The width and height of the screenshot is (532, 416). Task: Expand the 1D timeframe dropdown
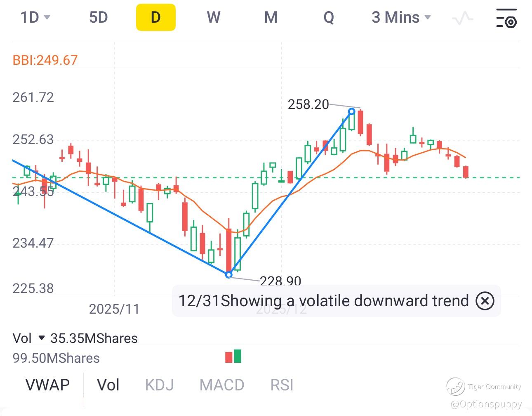click(35, 17)
